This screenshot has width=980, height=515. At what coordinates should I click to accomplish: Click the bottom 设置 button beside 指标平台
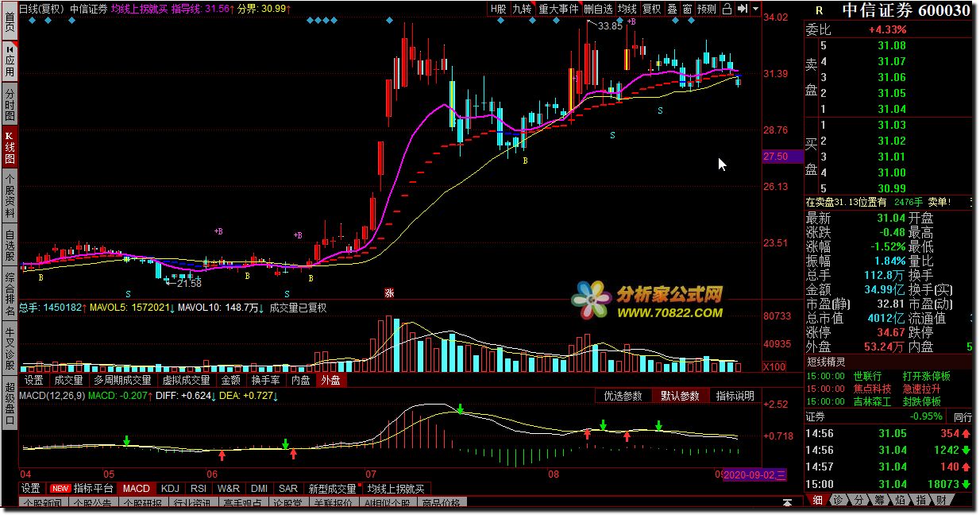tap(31, 488)
